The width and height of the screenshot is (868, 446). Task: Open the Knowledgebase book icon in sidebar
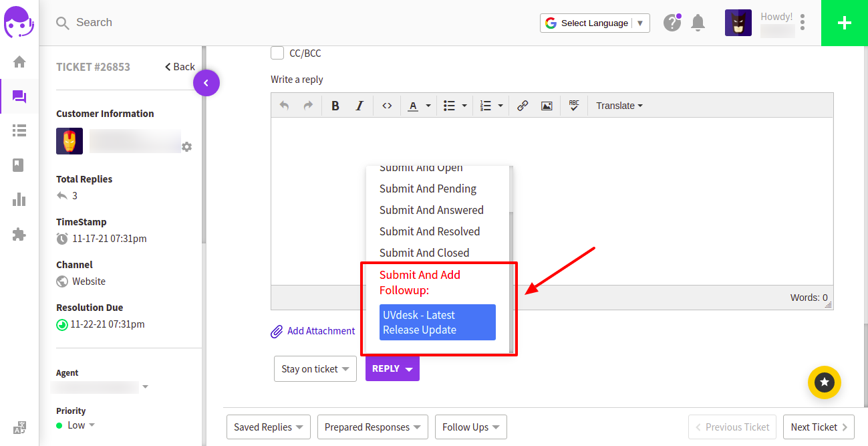tap(19, 165)
